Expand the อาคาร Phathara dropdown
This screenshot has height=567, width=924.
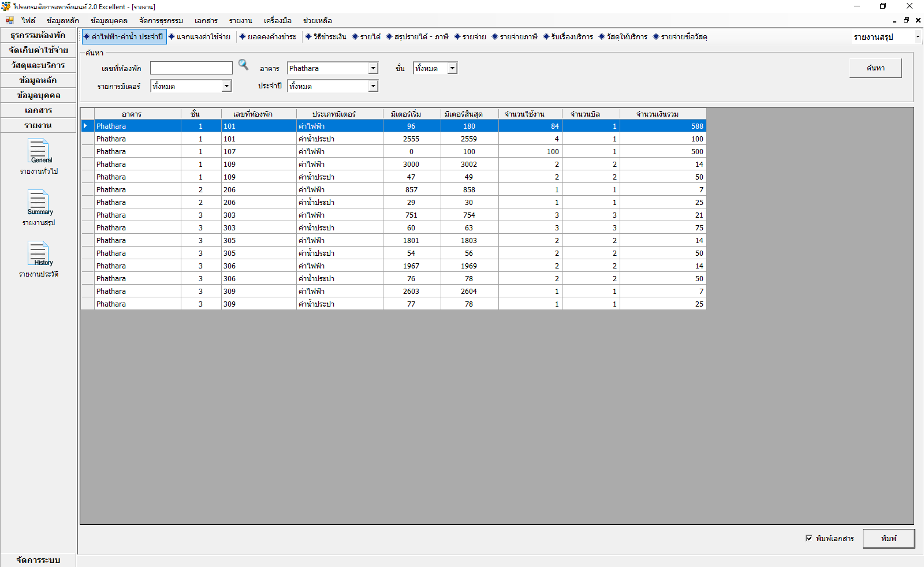(373, 68)
